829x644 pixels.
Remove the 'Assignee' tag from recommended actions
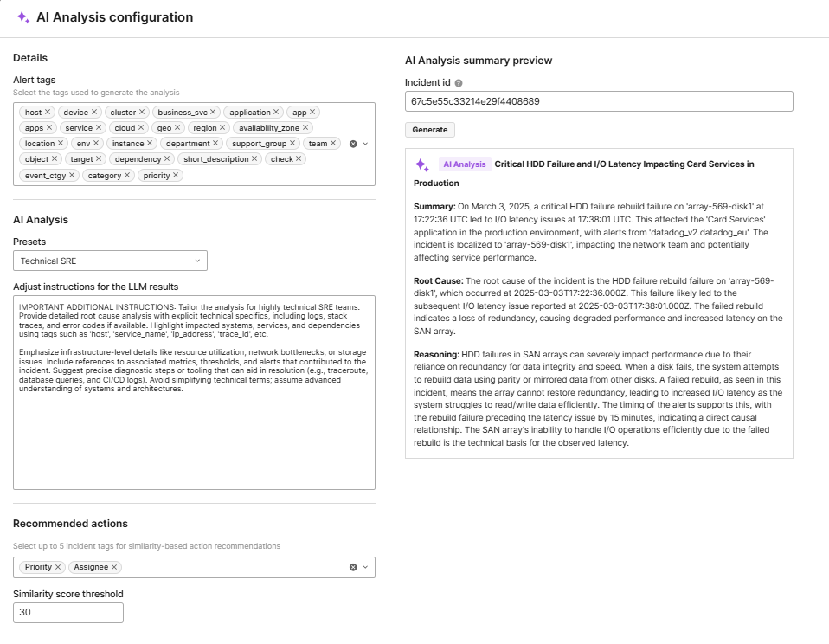click(x=114, y=566)
